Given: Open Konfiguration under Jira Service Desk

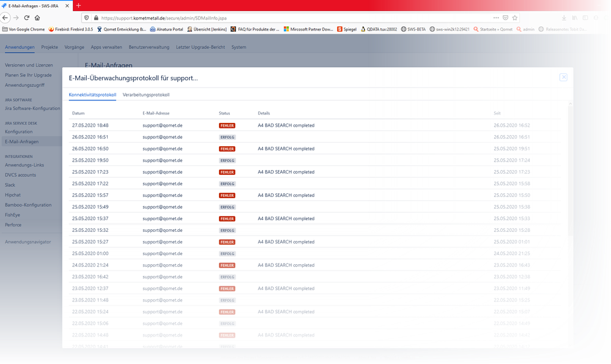Looking at the screenshot, I should (x=19, y=132).
